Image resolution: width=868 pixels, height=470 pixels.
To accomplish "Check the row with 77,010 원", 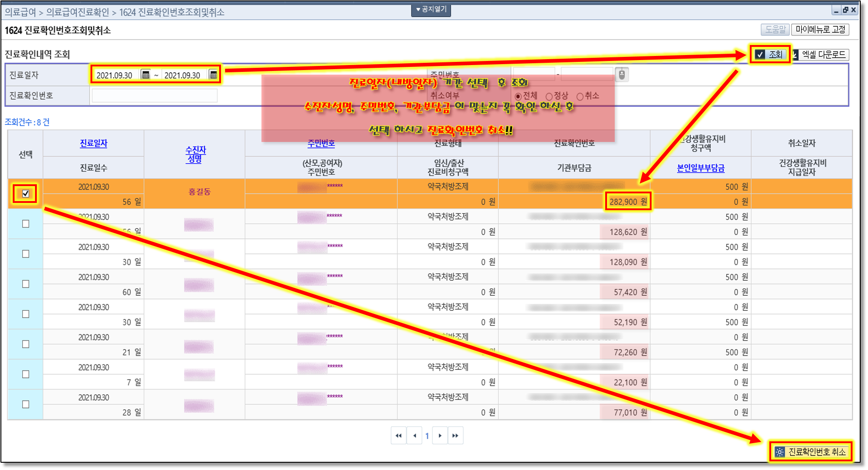I will [25, 404].
